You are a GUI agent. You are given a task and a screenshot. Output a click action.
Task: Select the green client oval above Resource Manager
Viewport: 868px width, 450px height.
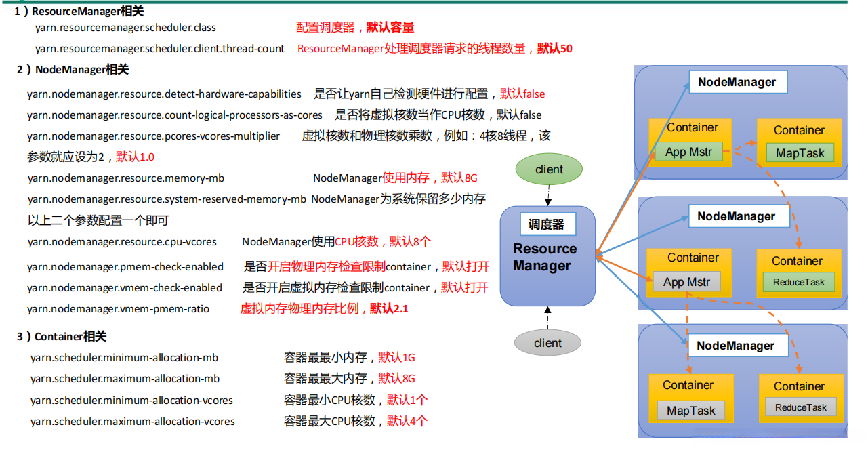(x=549, y=169)
